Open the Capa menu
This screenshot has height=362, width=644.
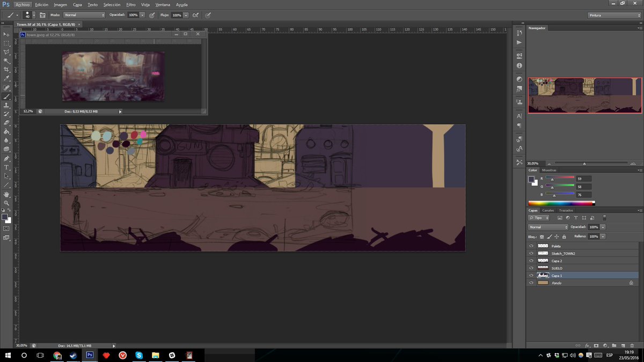77,4
